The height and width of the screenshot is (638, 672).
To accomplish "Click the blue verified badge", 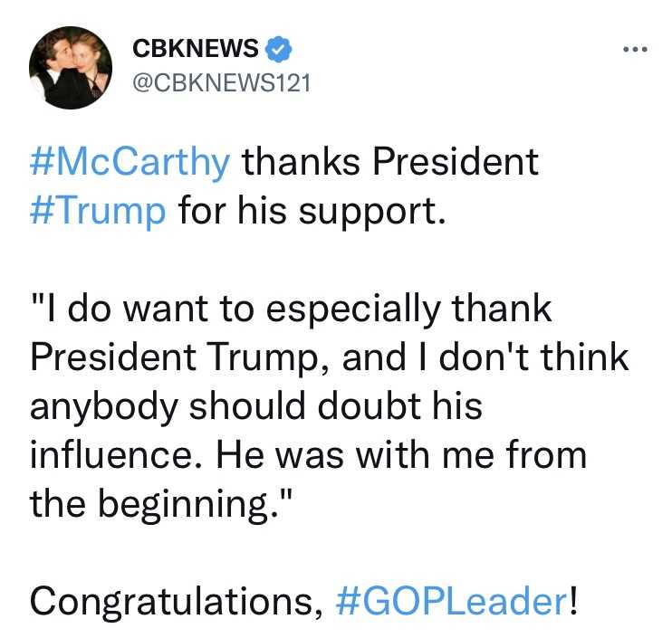I will (x=278, y=47).
